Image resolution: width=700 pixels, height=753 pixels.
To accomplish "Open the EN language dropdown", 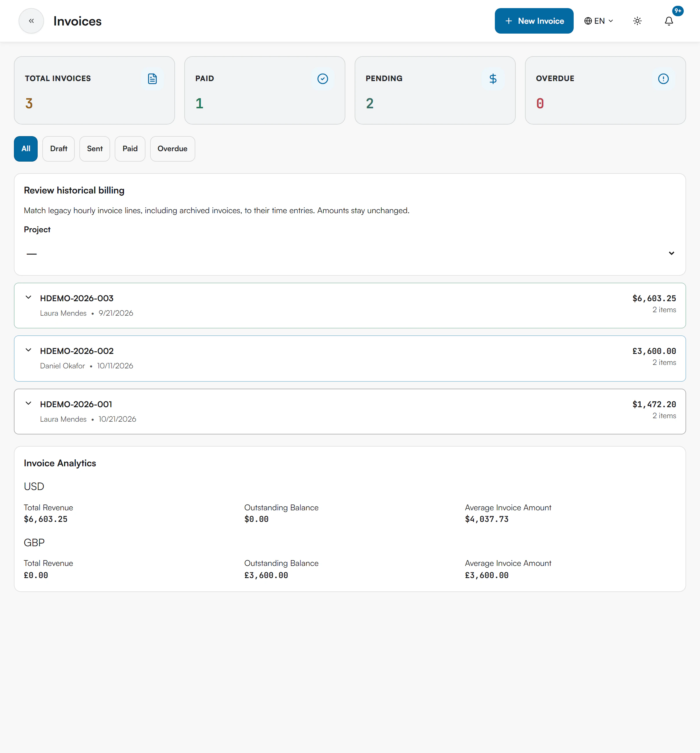I will tap(599, 21).
